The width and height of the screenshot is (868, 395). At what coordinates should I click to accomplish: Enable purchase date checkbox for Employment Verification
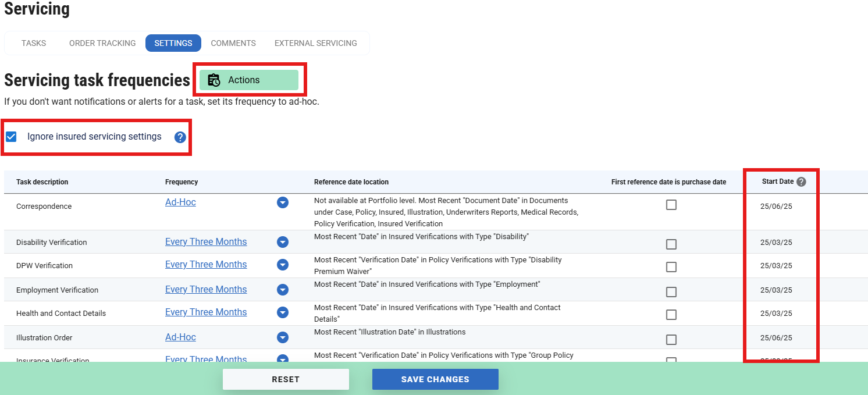click(x=671, y=292)
